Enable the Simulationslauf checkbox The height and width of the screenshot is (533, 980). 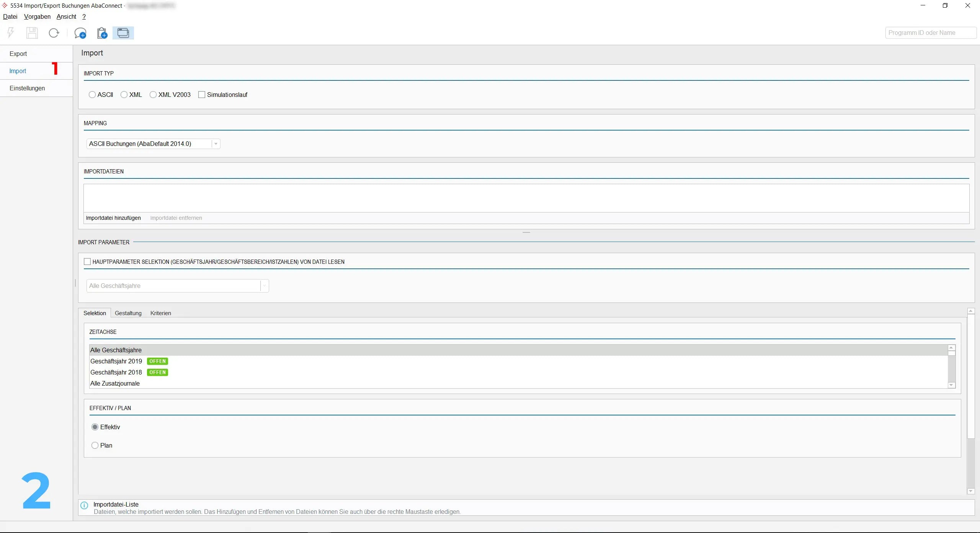pyautogui.click(x=202, y=95)
